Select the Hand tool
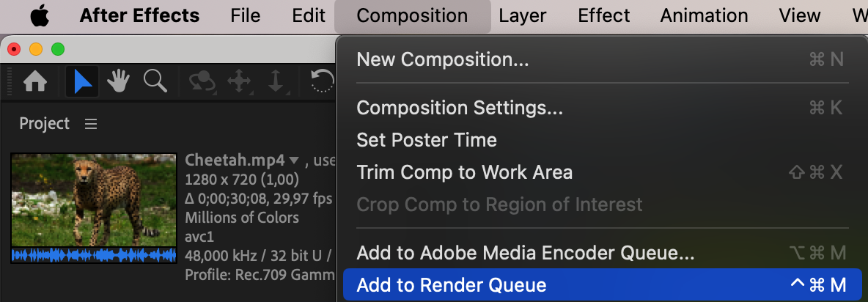 (x=119, y=82)
